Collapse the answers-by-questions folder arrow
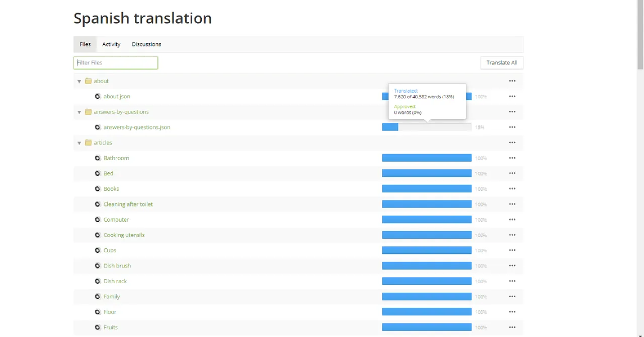This screenshot has width=644, height=337. point(79,112)
